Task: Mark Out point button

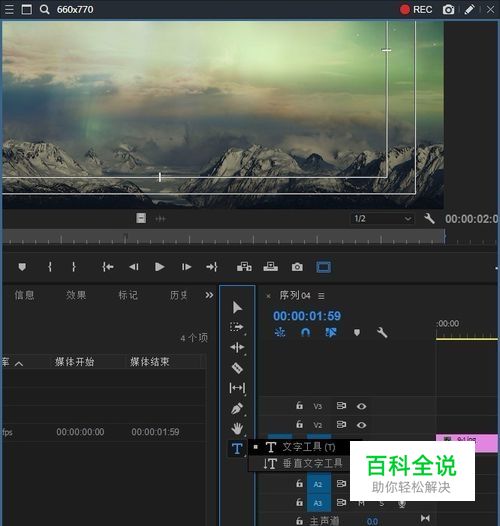Action: coord(74,267)
